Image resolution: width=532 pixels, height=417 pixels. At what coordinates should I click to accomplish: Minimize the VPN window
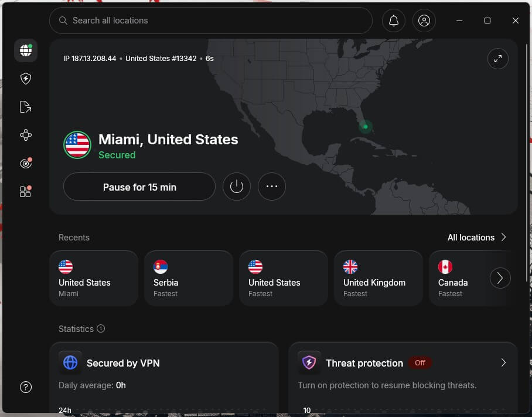[459, 21]
